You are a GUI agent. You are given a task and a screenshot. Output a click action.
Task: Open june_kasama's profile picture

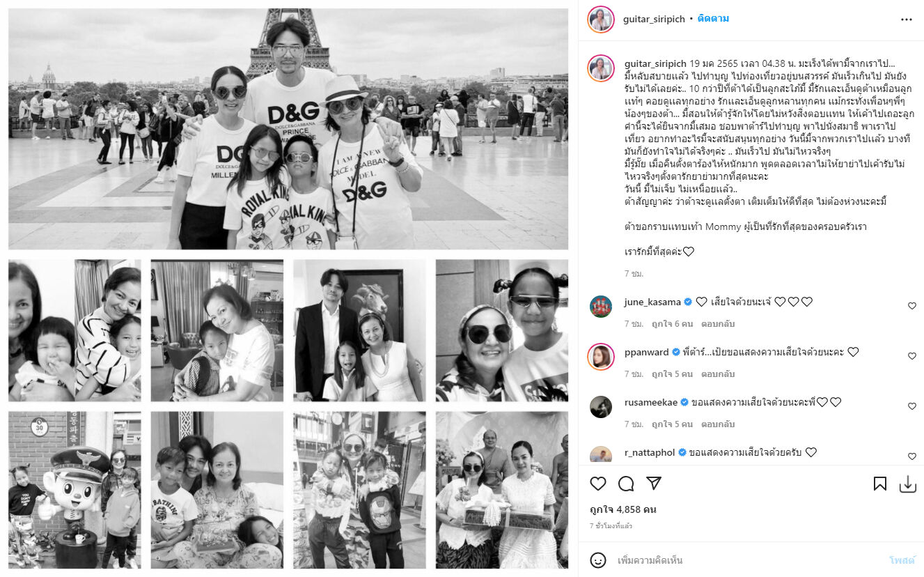click(x=601, y=307)
